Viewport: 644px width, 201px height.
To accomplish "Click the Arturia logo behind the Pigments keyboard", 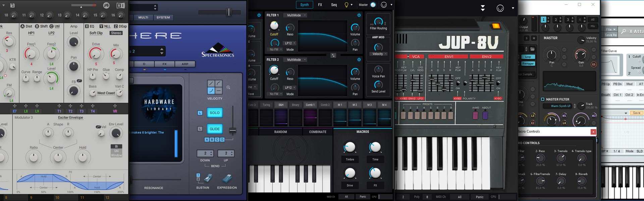I will 290,149.
